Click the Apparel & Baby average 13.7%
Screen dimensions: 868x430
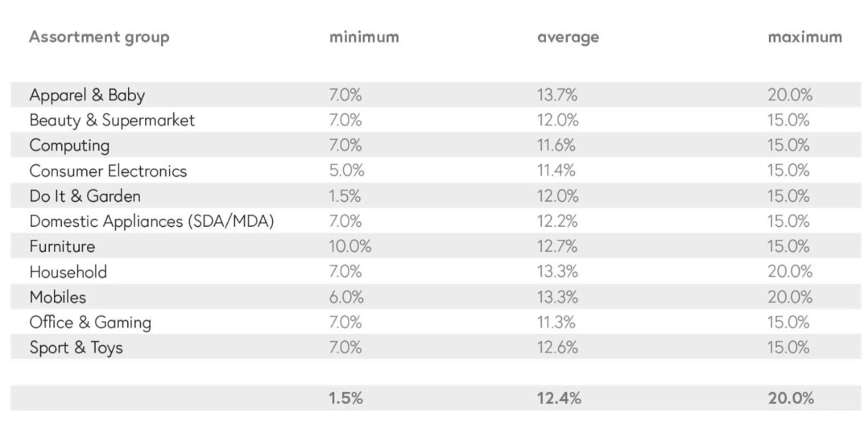(557, 95)
